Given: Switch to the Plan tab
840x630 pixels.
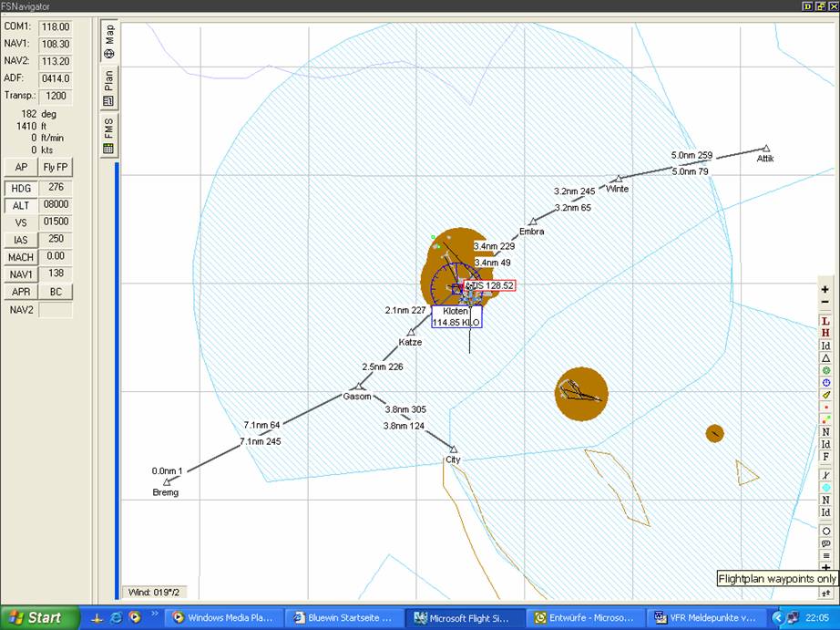Looking at the screenshot, I should (108, 88).
